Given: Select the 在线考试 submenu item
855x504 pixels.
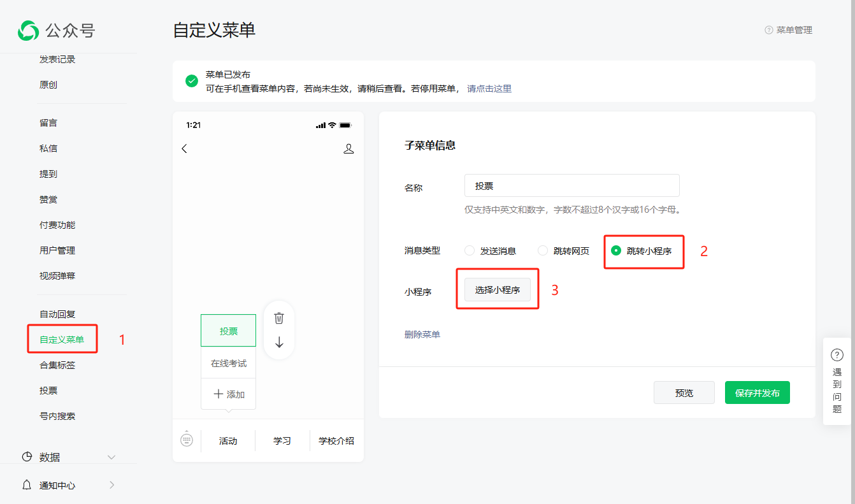Looking at the screenshot, I should (x=229, y=363).
